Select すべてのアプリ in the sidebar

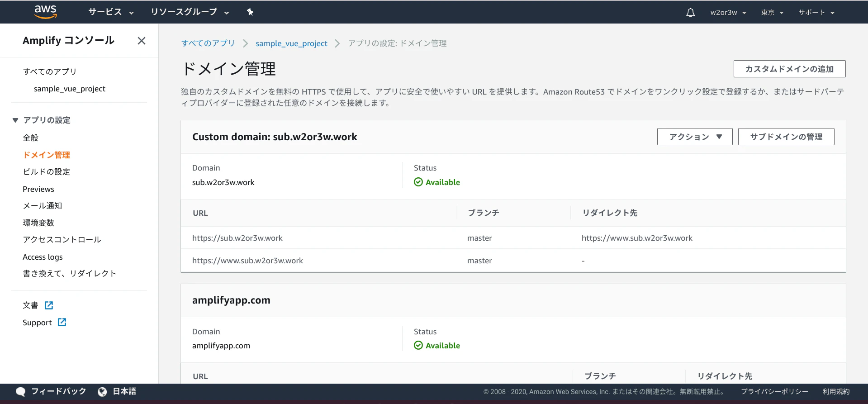click(50, 71)
